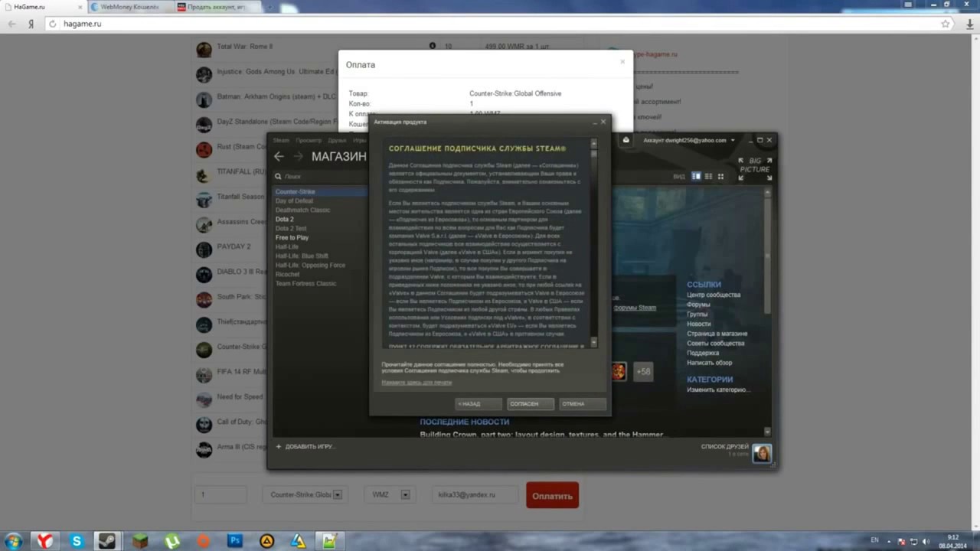This screenshot has height=551, width=980.
Task: Click scroll-down arrow of agreement text
Action: pyautogui.click(x=593, y=344)
